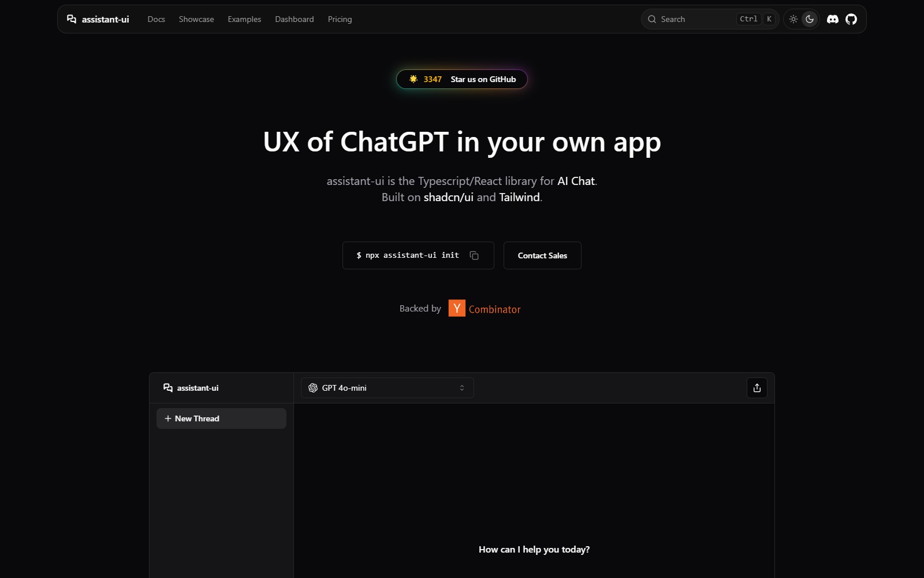This screenshot has height=578, width=924.
Task: Switch to light theme with the sun icon
Action: [793, 19]
